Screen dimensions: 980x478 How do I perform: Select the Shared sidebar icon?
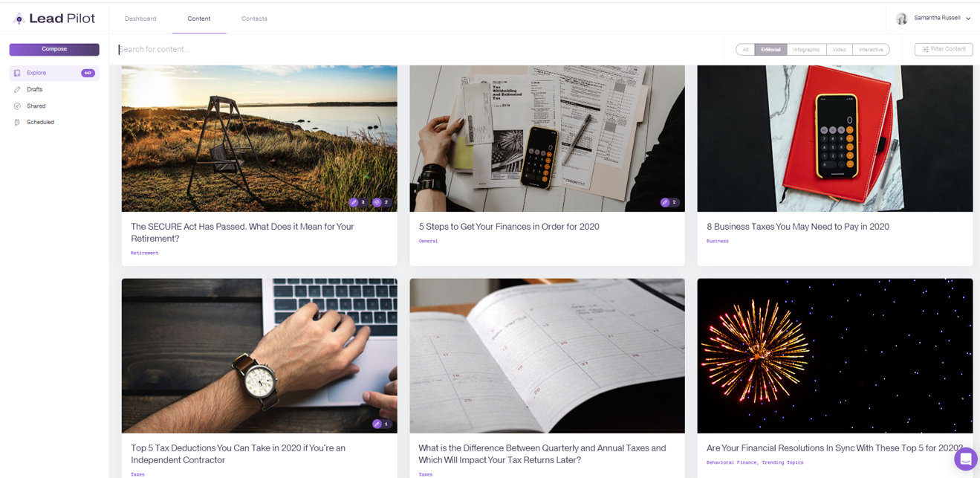coord(17,106)
